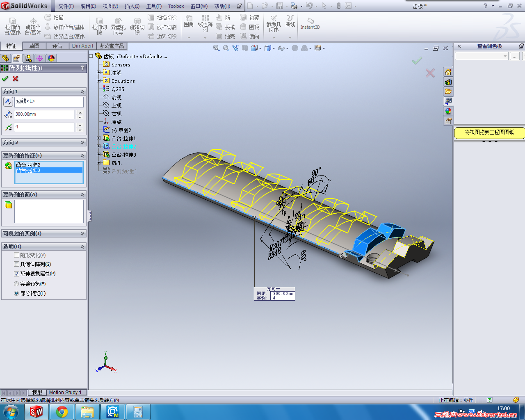The image size is (525, 420).
Task: Open the File Explorer folder icon in the task pane
Action: pos(448,91)
